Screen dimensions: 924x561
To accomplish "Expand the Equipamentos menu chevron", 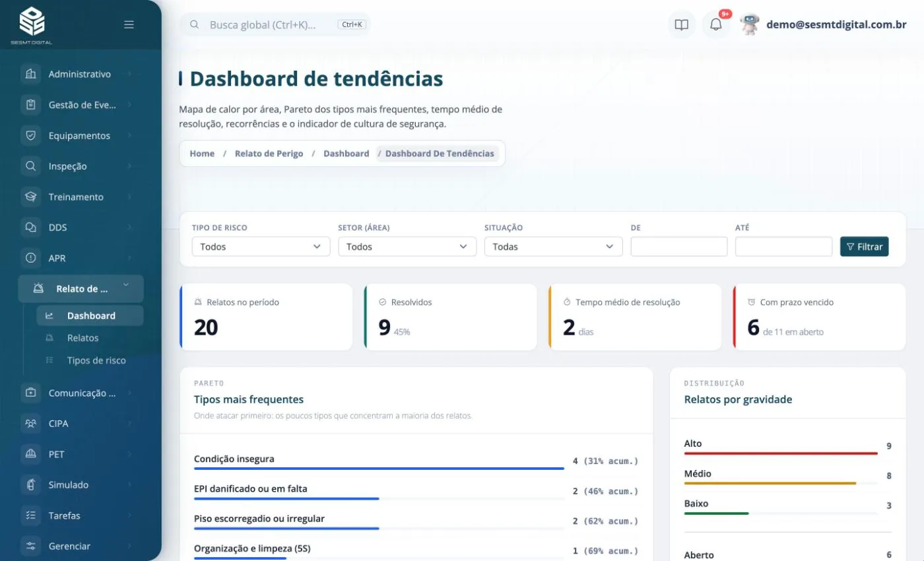I will [129, 135].
